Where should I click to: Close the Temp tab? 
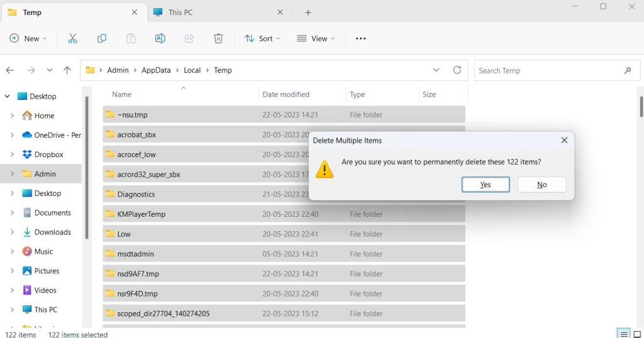pyautogui.click(x=135, y=13)
